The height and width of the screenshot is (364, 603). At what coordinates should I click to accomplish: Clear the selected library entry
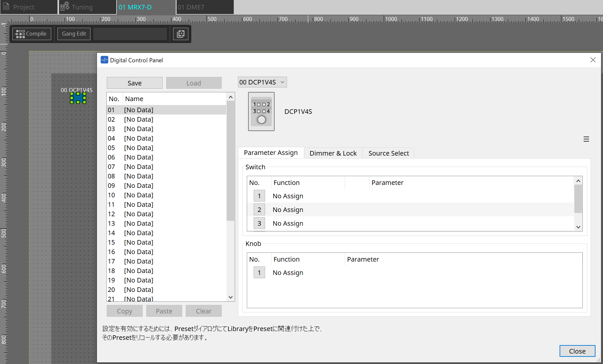click(x=203, y=311)
